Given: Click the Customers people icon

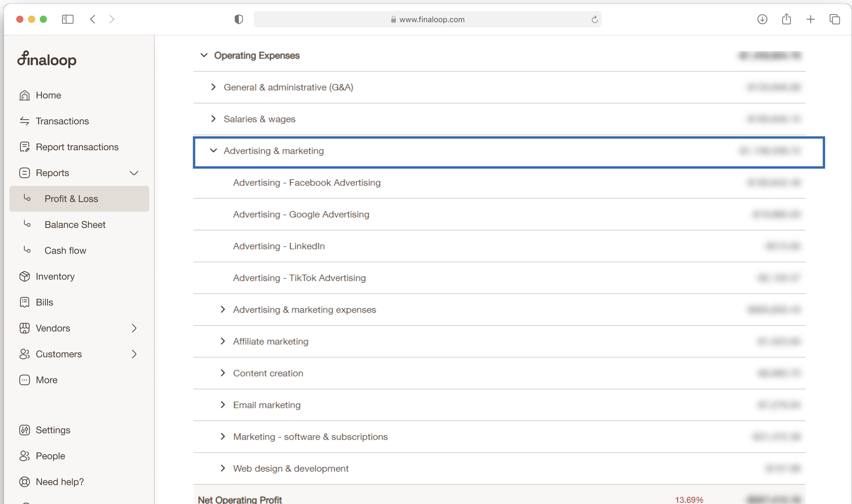Looking at the screenshot, I should pos(24,354).
